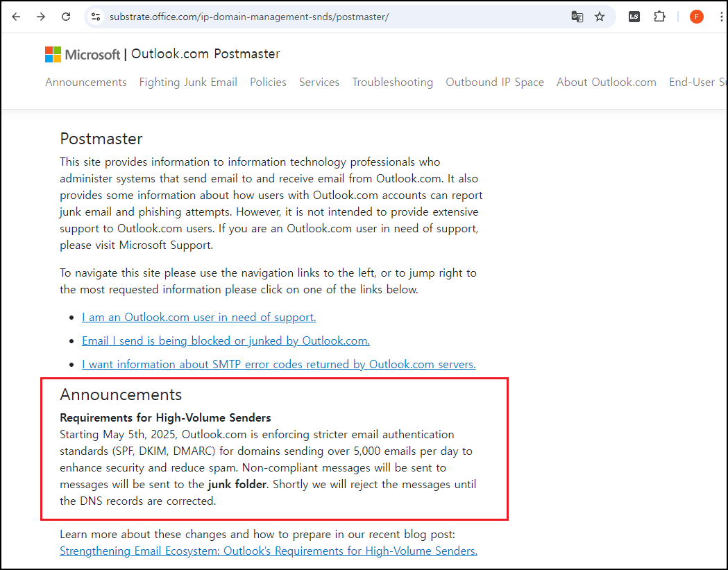Open the LS extension icon
This screenshot has height=570, width=728.
click(634, 17)
